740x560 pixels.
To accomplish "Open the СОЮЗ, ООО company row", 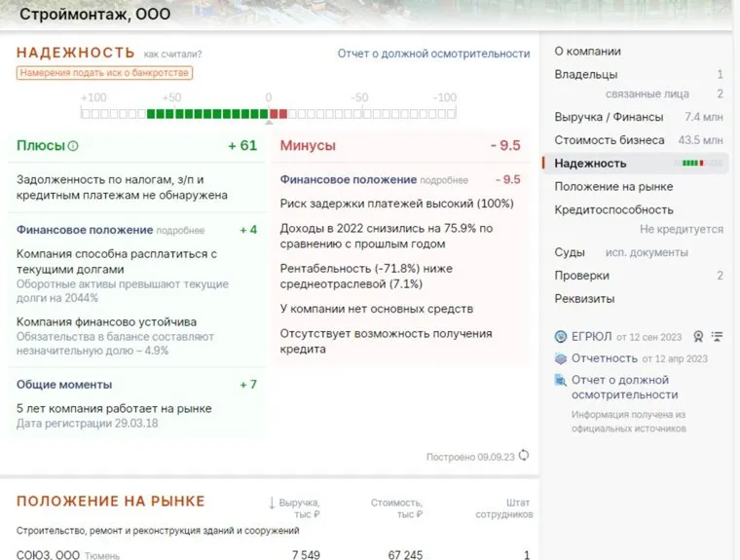I will tap(49, 554).
